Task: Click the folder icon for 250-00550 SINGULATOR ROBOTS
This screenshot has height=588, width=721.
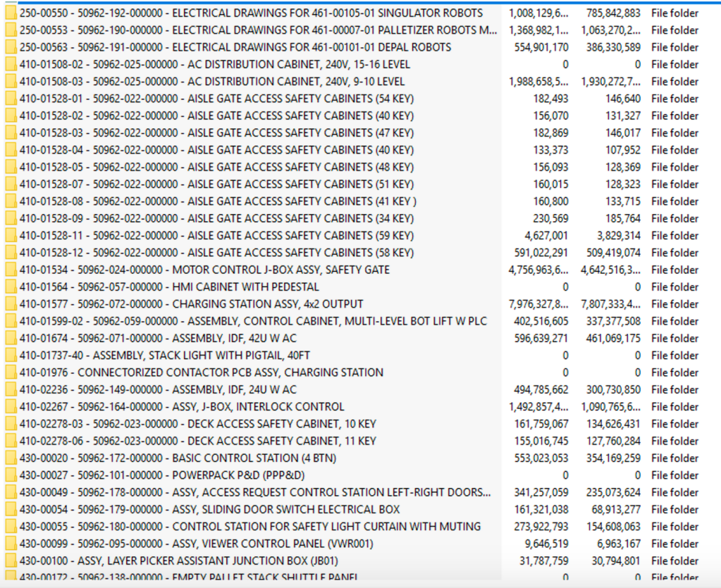Action: pyautogui.click(x=13, y=13)
